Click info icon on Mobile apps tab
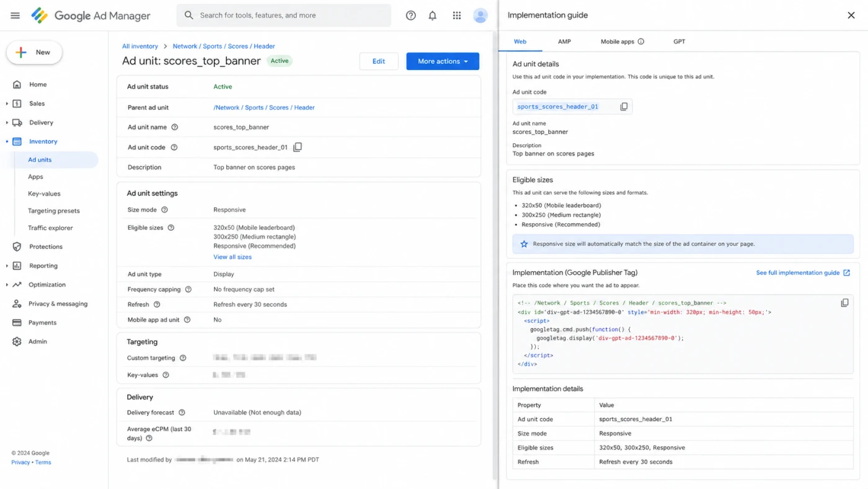 (641, 42)
